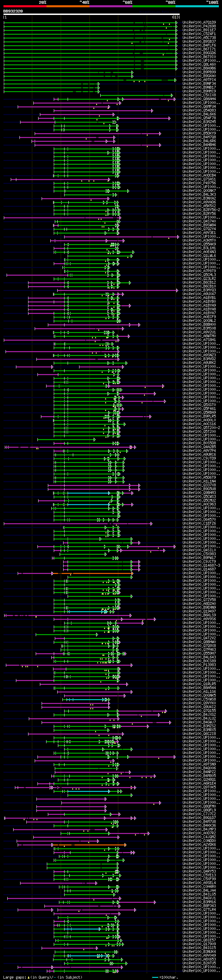The image size is (222, 980).
Task: Open the UniRef100_Q0GNK7 hit link
Action: point(199,191)
